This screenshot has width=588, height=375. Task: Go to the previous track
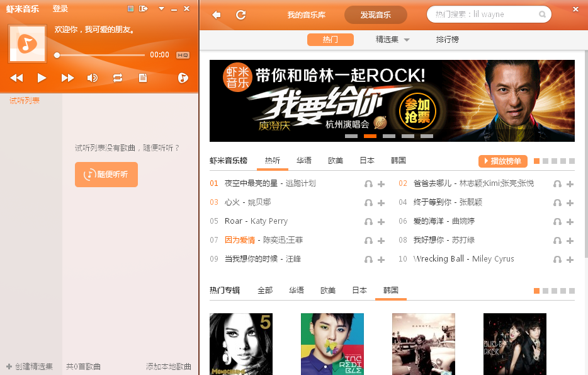tap(16, 78)
